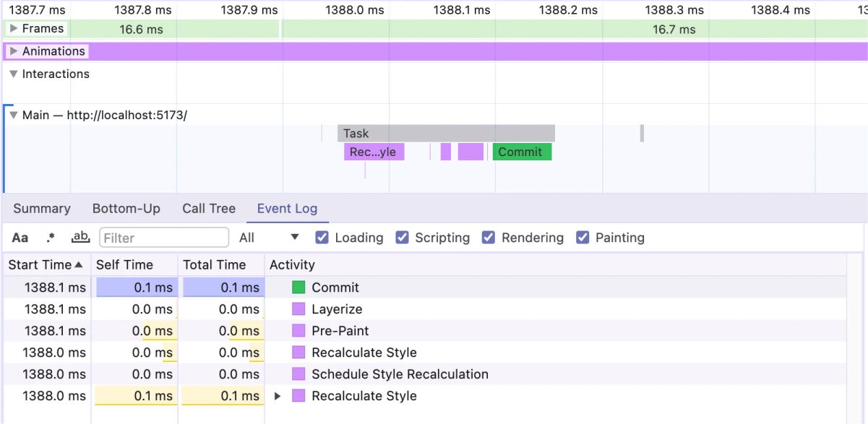This screenshot has width=868, height=424.
Task: Toggle the match case Aa filter icon
Action: [20, 238]
